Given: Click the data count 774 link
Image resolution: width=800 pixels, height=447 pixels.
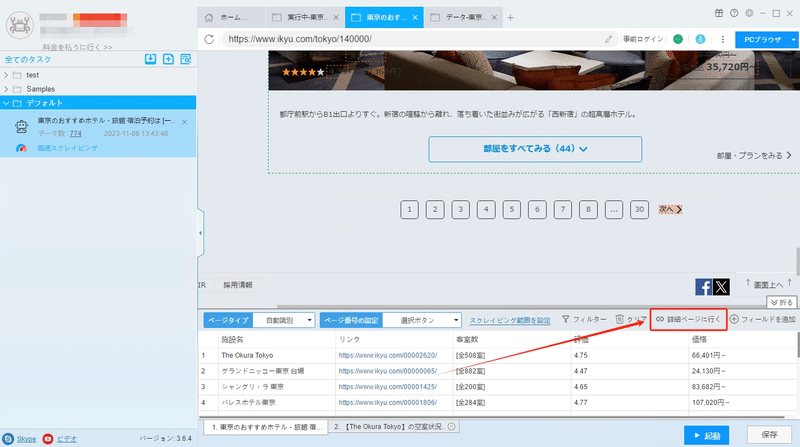Looking at the screenshot, I should pyautogui.click(x=76, y=134).
